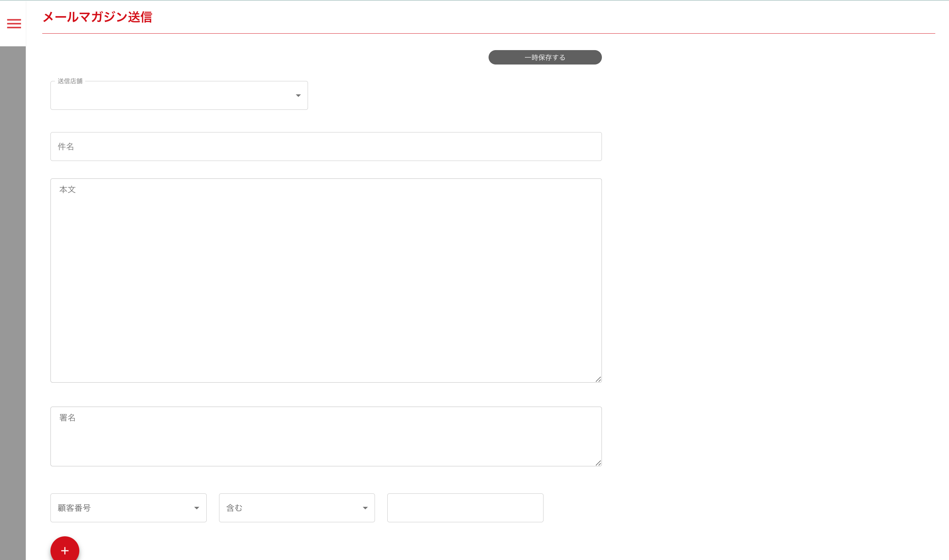This screenshot has height=560, width=949.
Task: Open the hamburger navigation menu
Action: 14,24
